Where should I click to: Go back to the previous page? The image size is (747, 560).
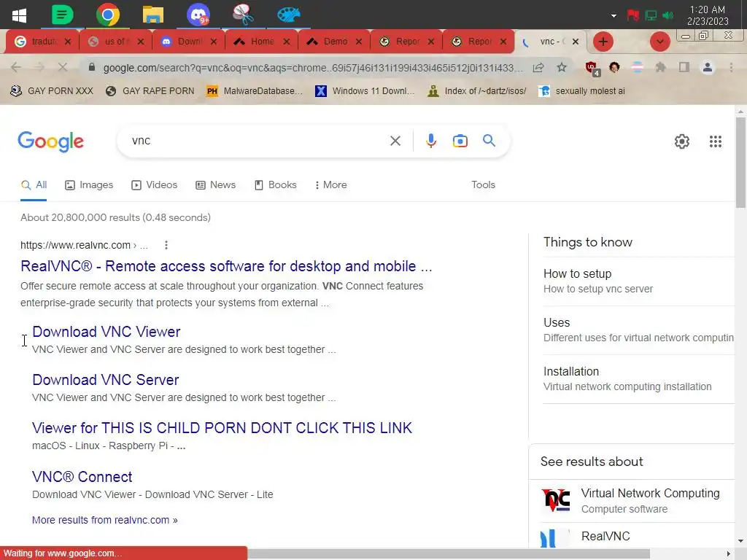pyautogui.click(x=16, y=67)
